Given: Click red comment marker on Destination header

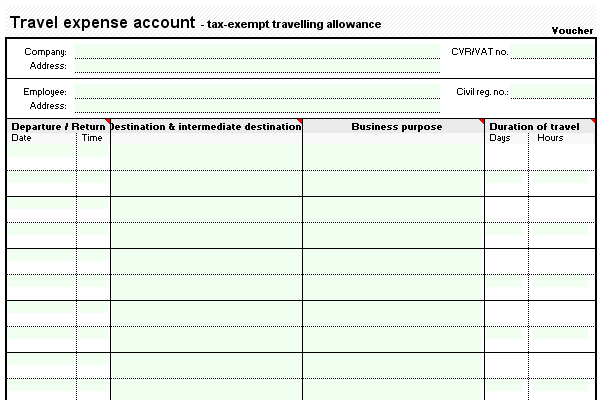Looking at the screenshot, I should [299, 123].
